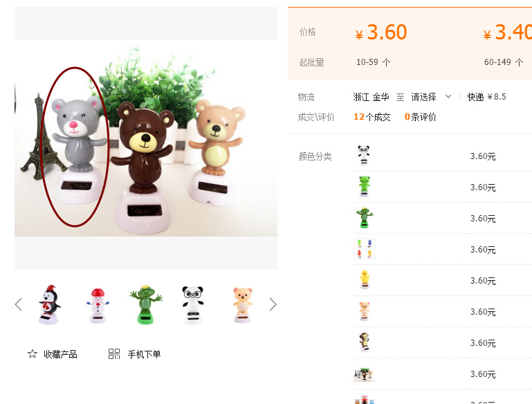This screenshot has height=404, width=532.
Task: Show next thumbnails with right arrow
Action: pyautogui.click(x=273, y=304)
